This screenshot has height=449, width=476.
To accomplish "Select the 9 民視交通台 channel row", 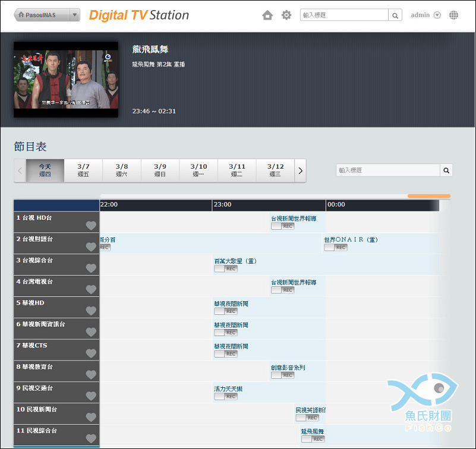I will [56, 393].
